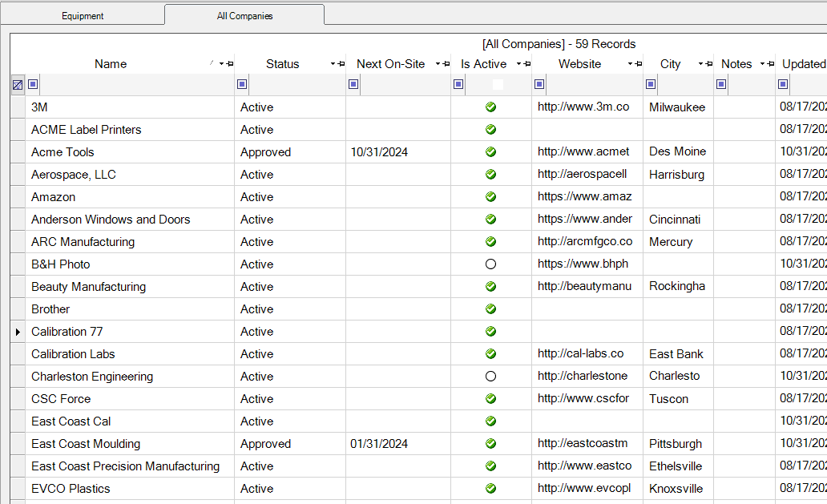Screen dimensions: 827x504
Task: Toggle Is Active for CSC Force
Action: (x=490, y=398)
